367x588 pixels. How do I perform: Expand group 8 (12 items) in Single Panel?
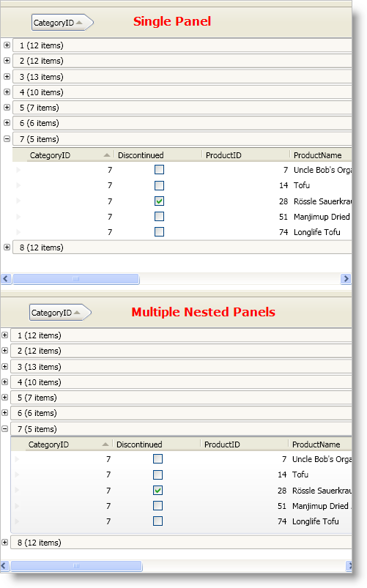[x=7, y=247]
